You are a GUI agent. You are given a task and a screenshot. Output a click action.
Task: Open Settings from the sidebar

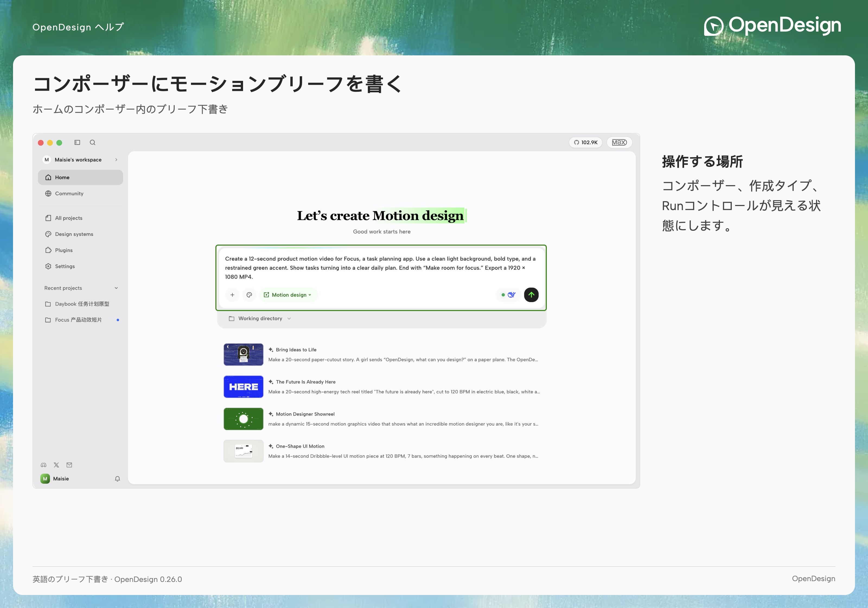pos(81,266)
